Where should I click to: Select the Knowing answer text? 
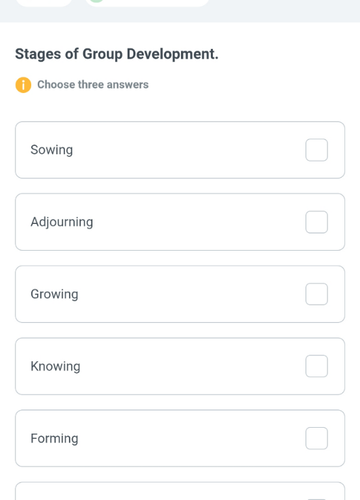click(x=55, y=366)
